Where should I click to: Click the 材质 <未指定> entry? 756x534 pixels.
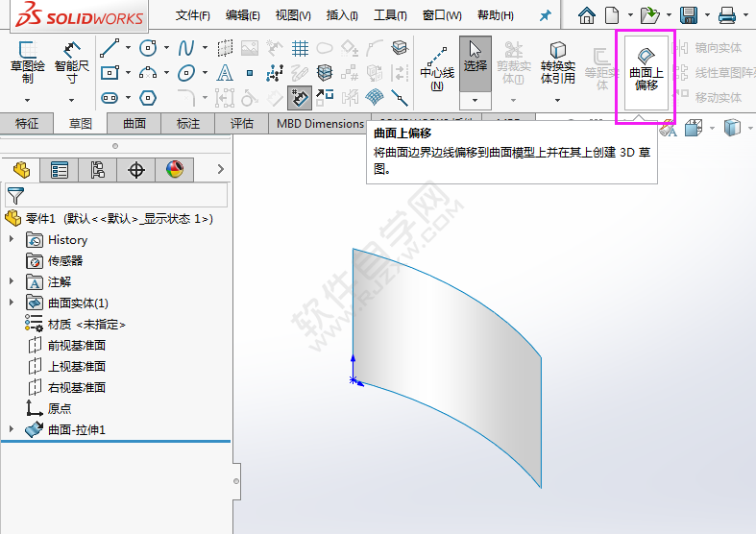click(86, 325)
